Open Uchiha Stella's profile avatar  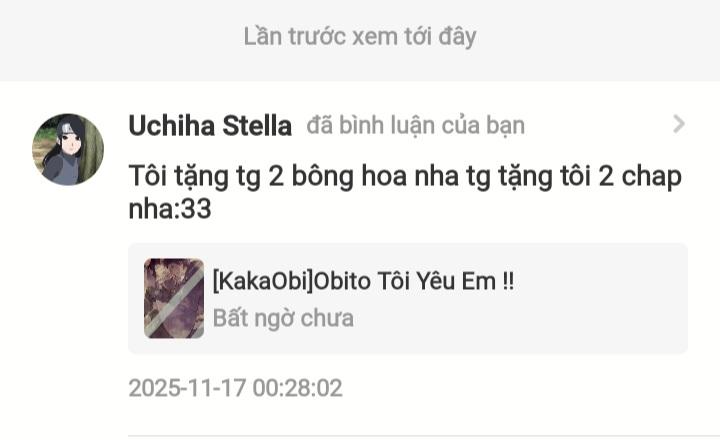tap(68, 149)
